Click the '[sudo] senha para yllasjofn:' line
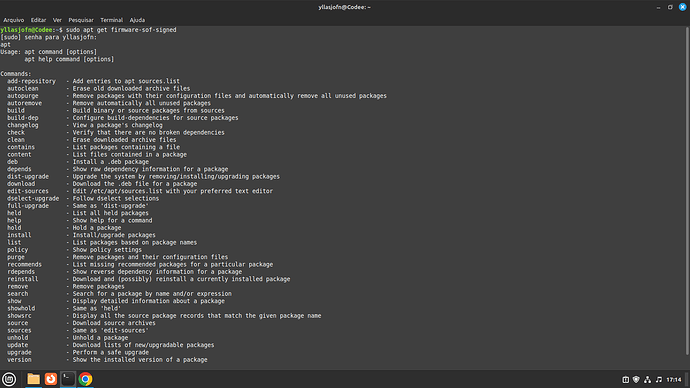The height and width of the screenshot is (388, 690). point(48,37)
